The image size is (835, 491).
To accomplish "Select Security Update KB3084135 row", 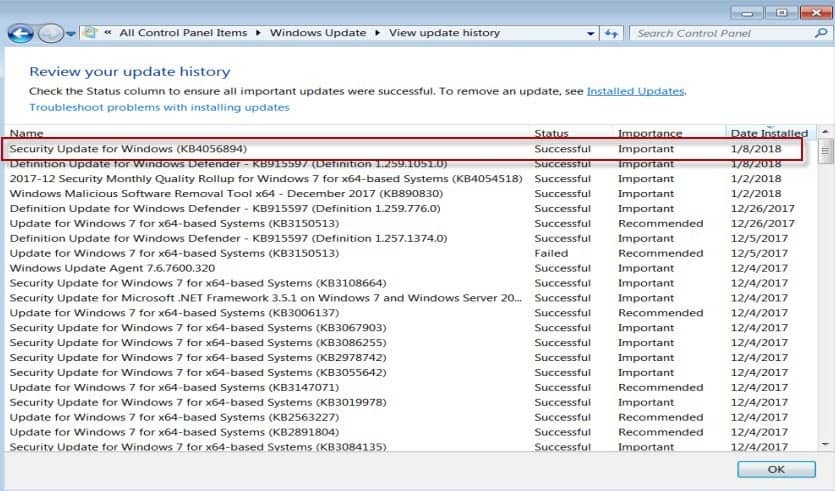I will tap(405, 446).
